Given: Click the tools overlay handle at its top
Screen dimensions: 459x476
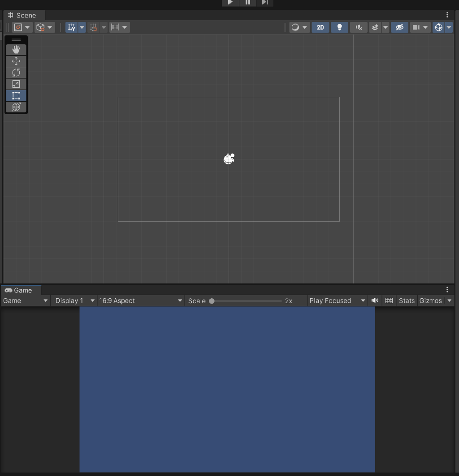Looking at the screenshot, I should 16,40.
